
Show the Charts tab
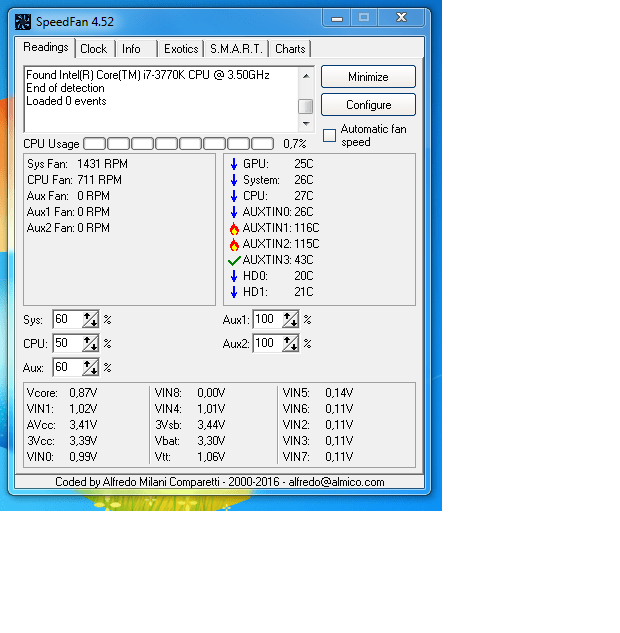tap(290, 49)
